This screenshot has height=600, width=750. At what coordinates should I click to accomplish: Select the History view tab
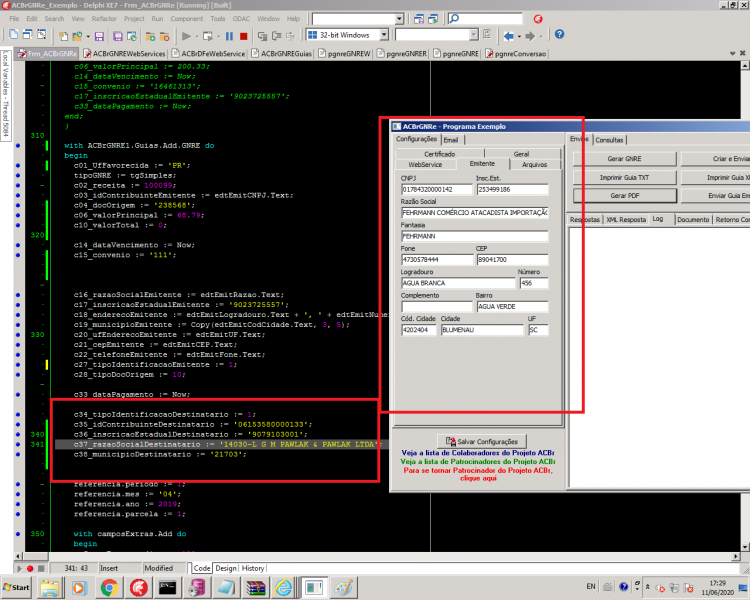pyautogui.click(x=253, y=568)
